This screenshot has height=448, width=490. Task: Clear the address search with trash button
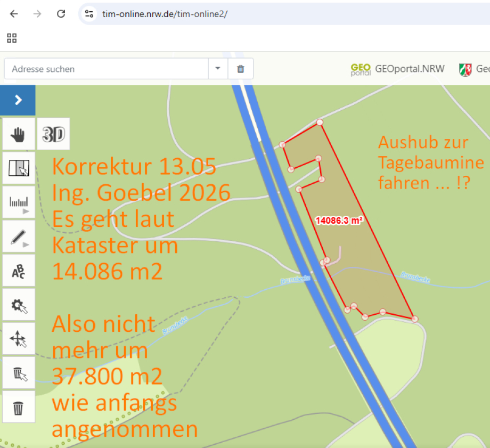(240, 69)
